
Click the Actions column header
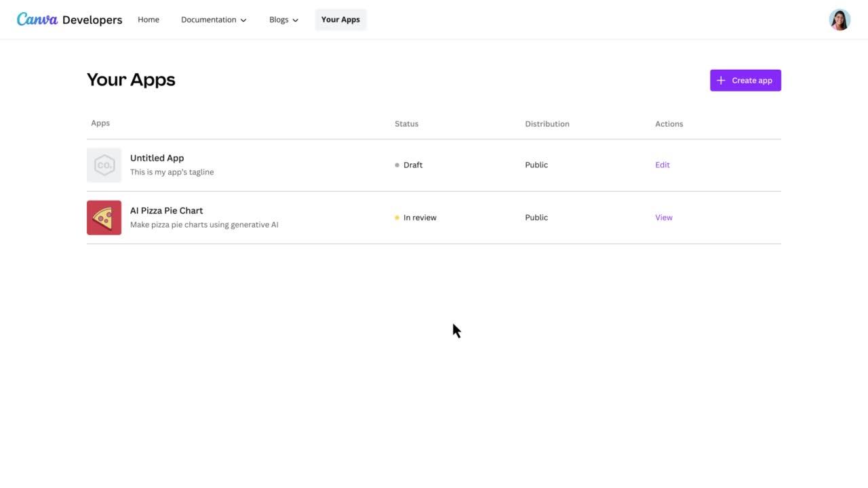tap(669, 124)
